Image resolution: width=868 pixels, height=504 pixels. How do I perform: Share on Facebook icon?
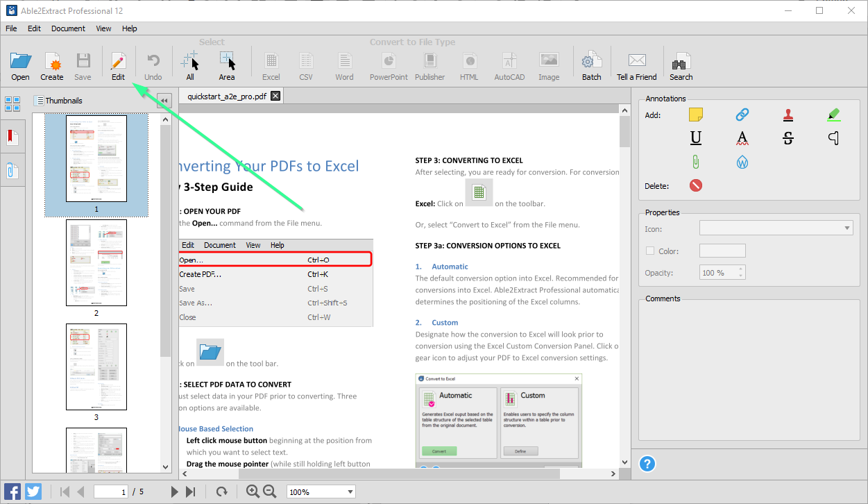click(12, 492)
